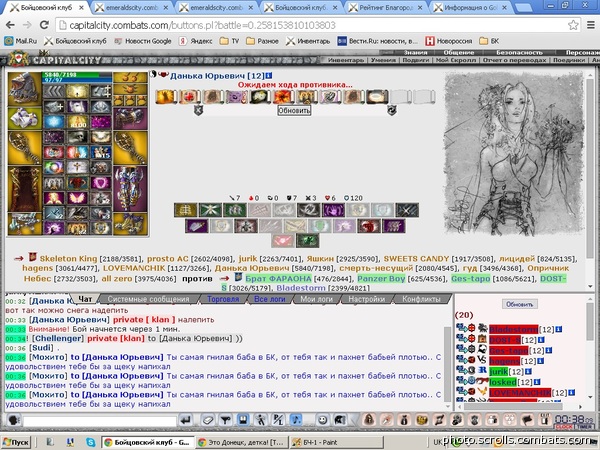This screenshot has width=600, height=450.
Task: Click the chat vertical scrollbar
Action: coord(448,366)
